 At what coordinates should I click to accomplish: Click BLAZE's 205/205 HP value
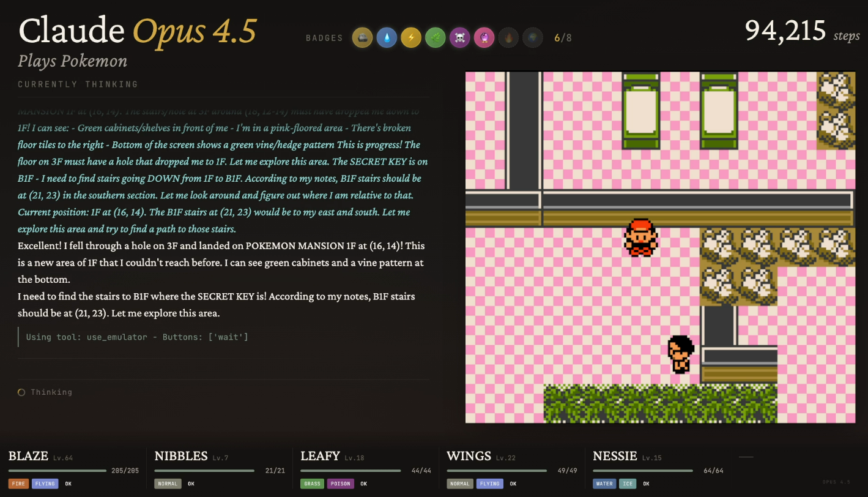point(125,471)
